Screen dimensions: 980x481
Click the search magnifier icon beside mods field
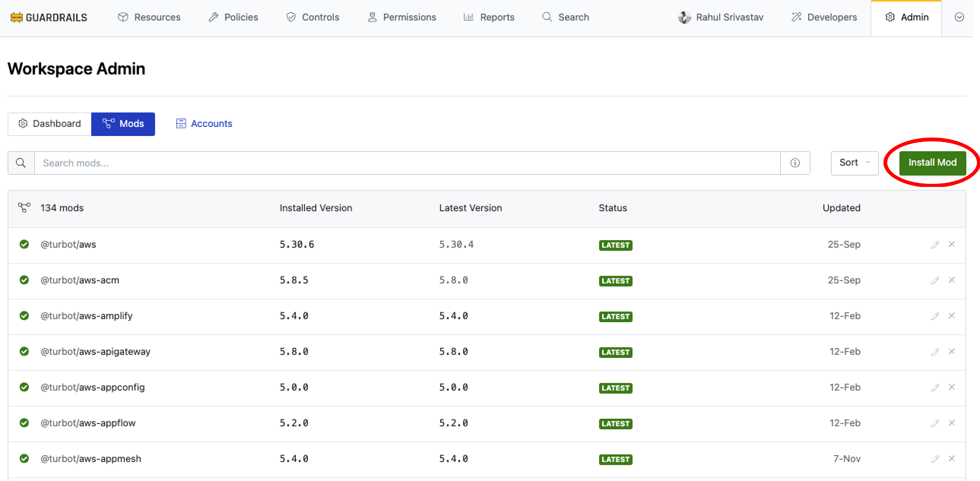[x=21, y=163]
